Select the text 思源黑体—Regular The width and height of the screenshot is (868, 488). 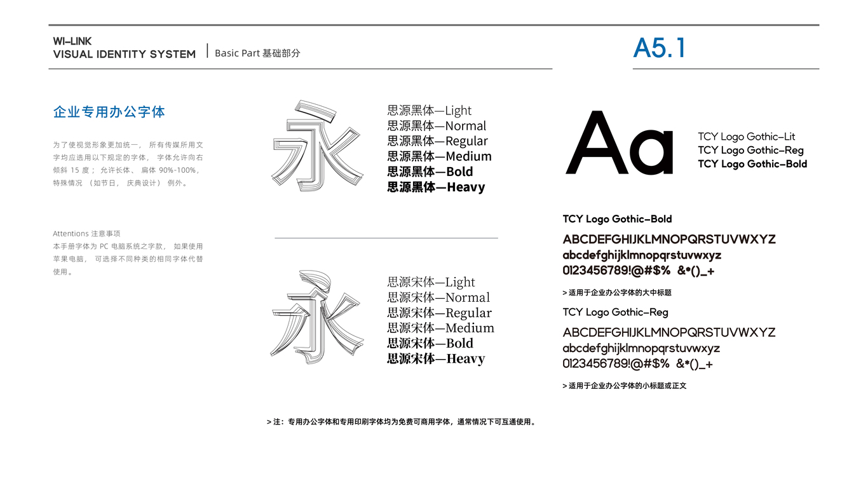pos(438,141)
